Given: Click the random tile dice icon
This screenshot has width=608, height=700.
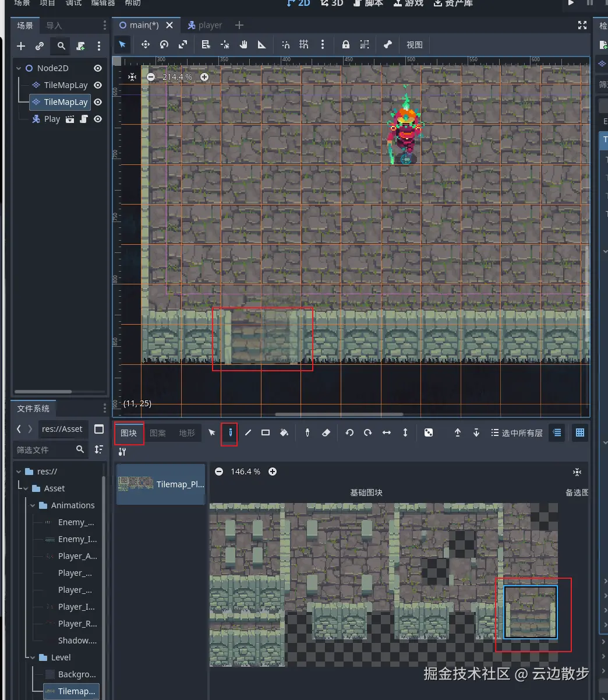Looking at the screenshot, I should [x=429, y=433].
